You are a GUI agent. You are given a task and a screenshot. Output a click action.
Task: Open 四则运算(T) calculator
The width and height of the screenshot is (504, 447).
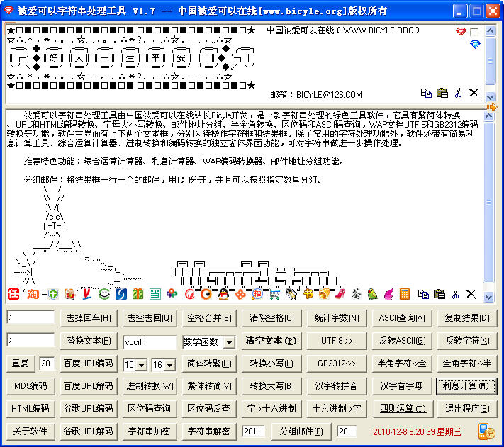tap(403, 409)
